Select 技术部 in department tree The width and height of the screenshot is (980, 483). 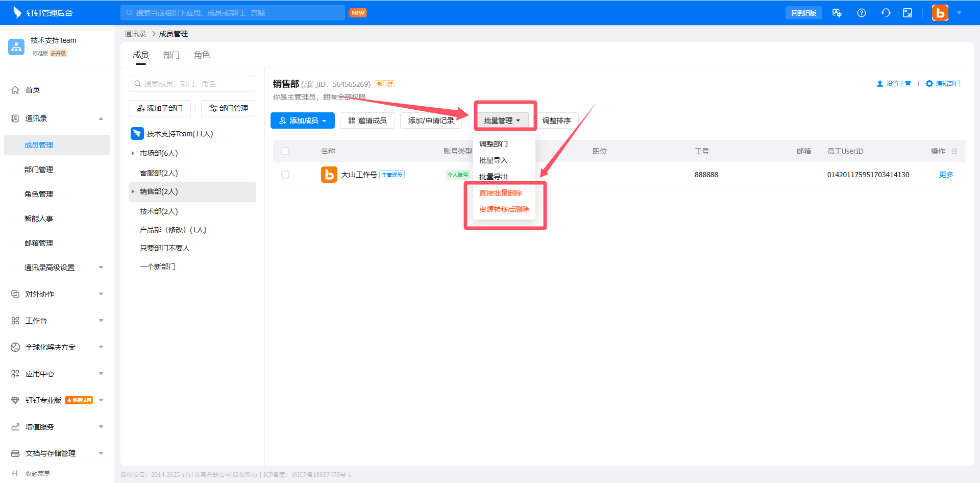click(x=159, y=211)
